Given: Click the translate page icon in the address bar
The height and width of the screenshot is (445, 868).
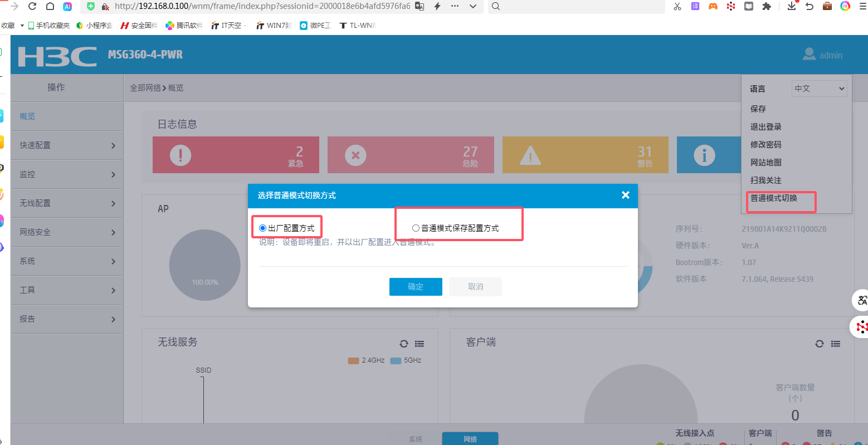Looking at the screenshot, I should (420, 6).
